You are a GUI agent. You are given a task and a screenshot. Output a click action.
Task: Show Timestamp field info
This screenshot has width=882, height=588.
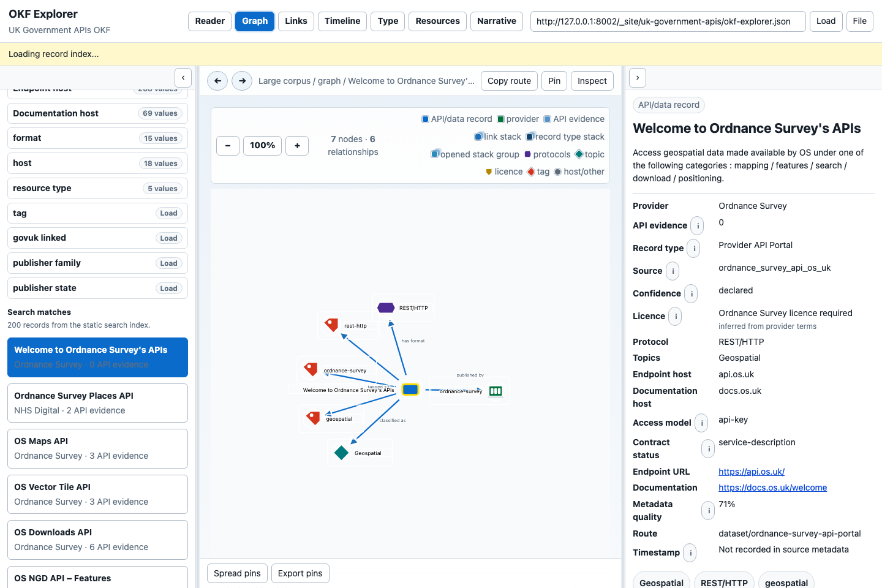click(690, 552)
